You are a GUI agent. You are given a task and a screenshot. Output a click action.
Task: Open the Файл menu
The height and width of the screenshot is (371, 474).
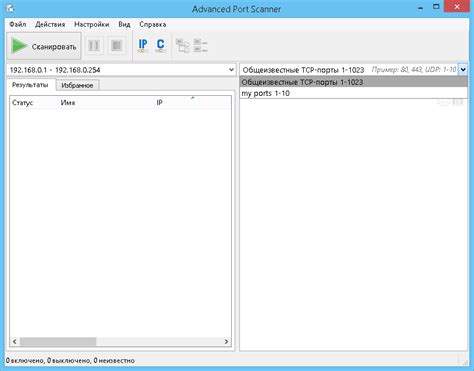click(18, 24)
